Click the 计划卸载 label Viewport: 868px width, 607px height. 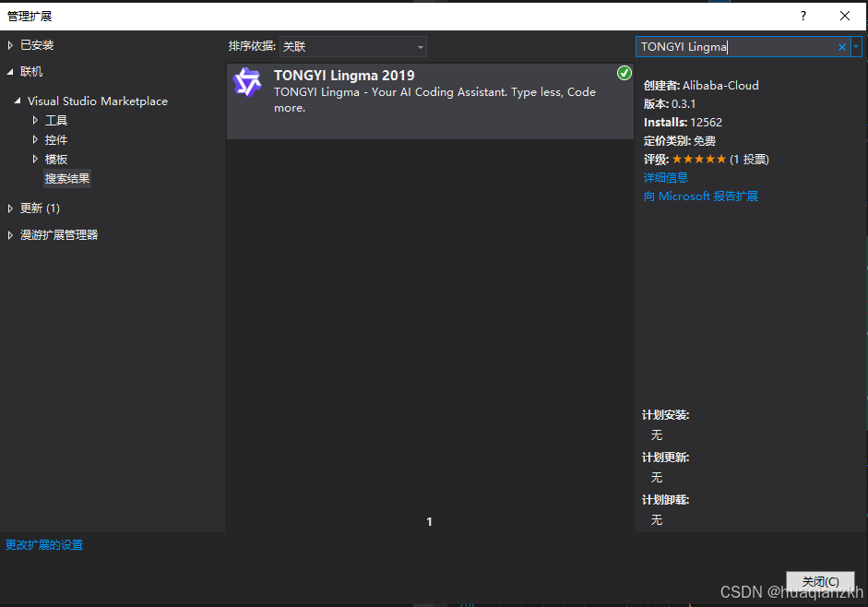[665, 500]
